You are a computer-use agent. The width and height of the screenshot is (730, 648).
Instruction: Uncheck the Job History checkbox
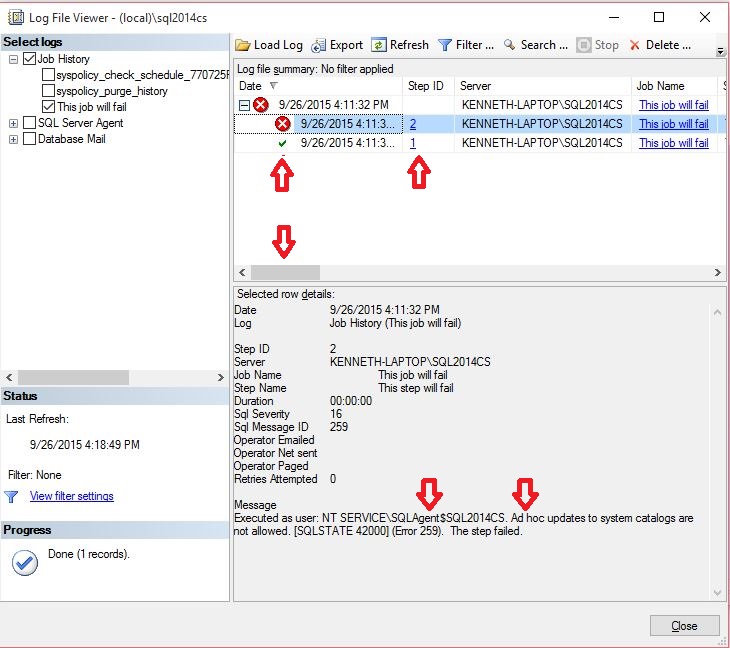29,59
